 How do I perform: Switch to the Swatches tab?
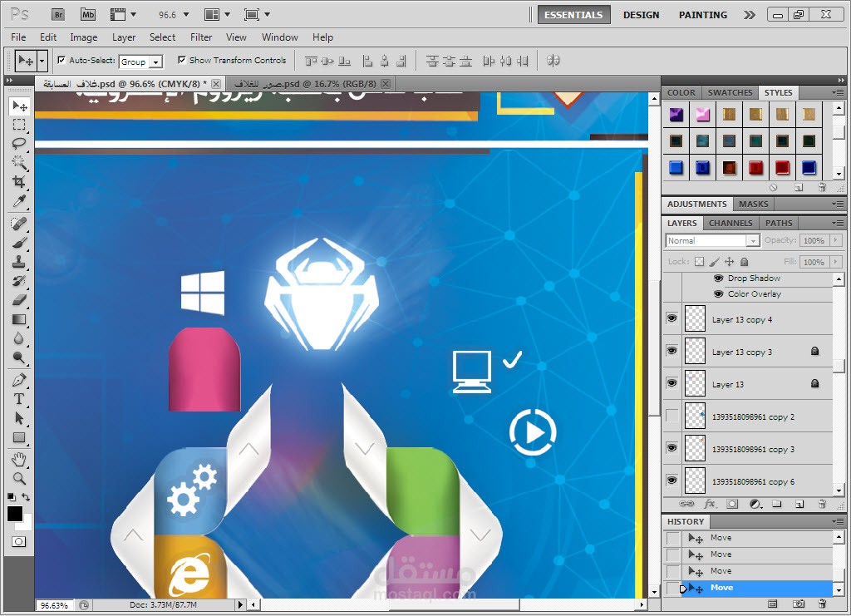pyautogui.click(x=730, y=93)
